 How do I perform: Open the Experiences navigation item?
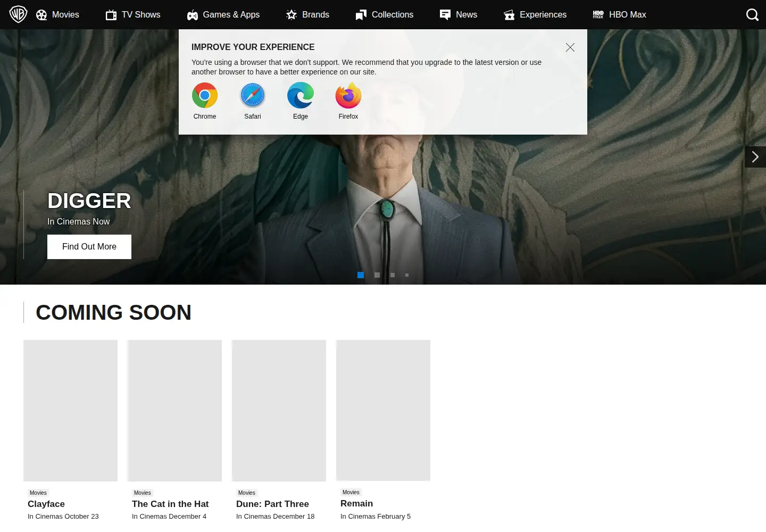tap(543, 15)
